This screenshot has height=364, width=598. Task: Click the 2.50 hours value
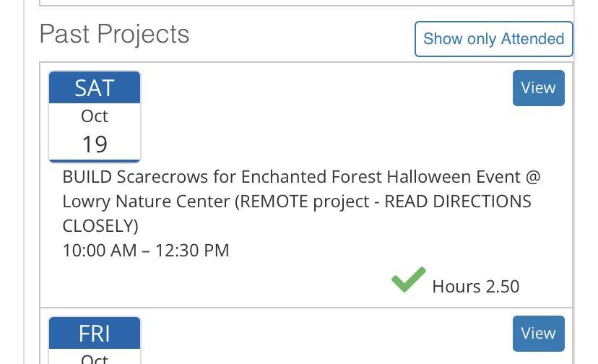pos(503,287)
